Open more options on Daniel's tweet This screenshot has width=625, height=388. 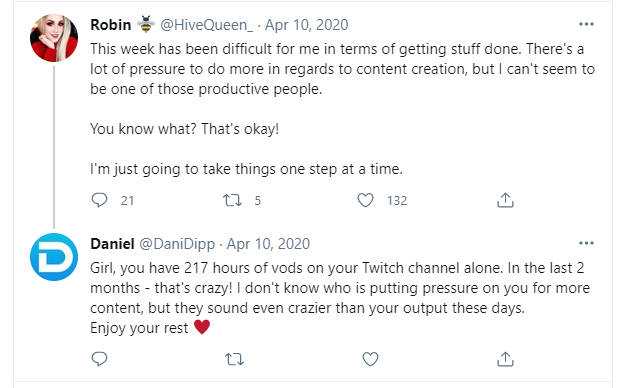pos(586,243)
